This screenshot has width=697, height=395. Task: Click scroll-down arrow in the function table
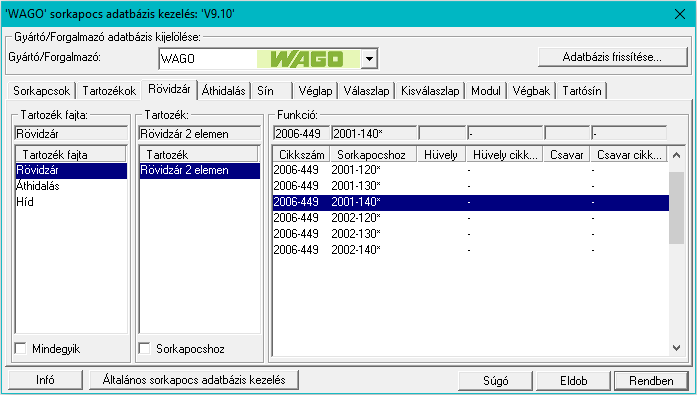pyautogui.click(x=676, y=348)
